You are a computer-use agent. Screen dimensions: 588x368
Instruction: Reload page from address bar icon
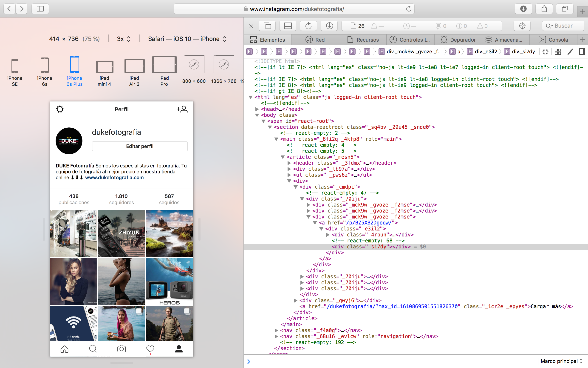pos(409,9)
